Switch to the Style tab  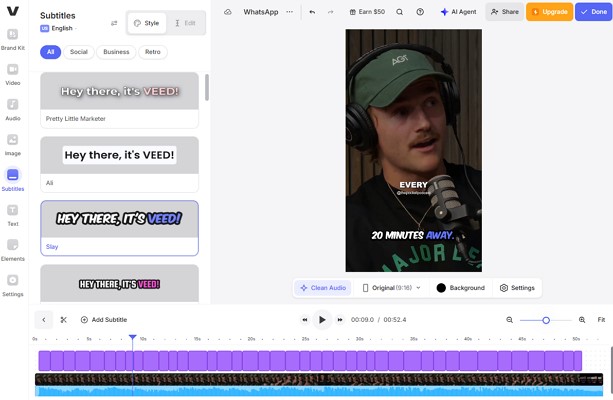click(x=147, y=23)
